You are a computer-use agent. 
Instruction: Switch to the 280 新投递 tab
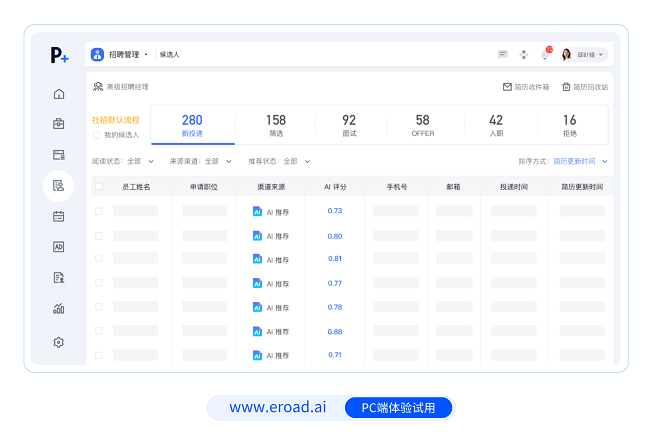[192, 125]
